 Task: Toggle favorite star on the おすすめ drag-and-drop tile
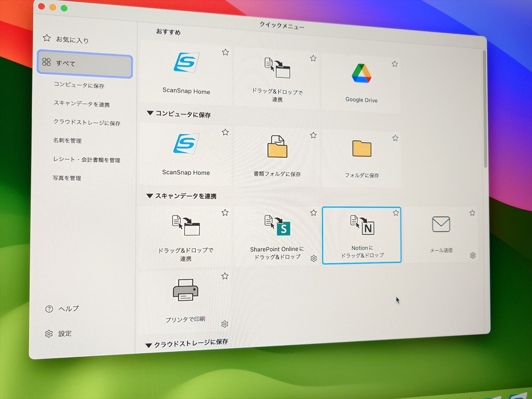pyautogui.click(x=313, y=58)
